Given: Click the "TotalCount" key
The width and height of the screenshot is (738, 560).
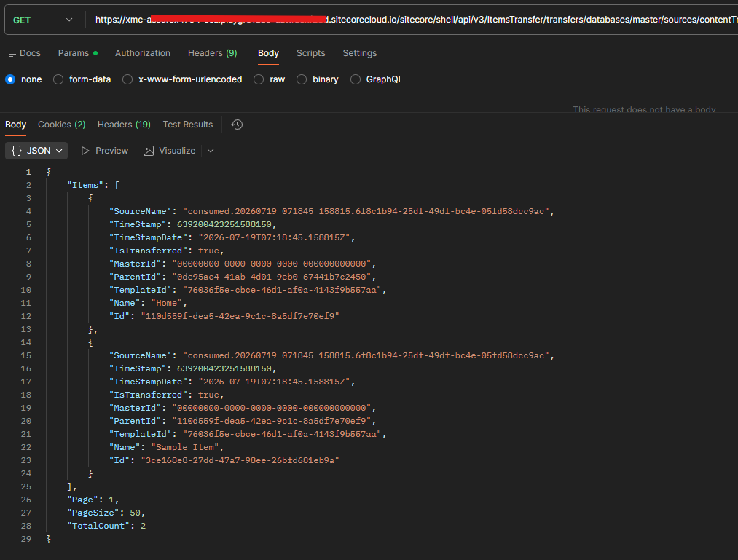Looking at the screenshot, I should pyautogui.click(x=98, y=526).
